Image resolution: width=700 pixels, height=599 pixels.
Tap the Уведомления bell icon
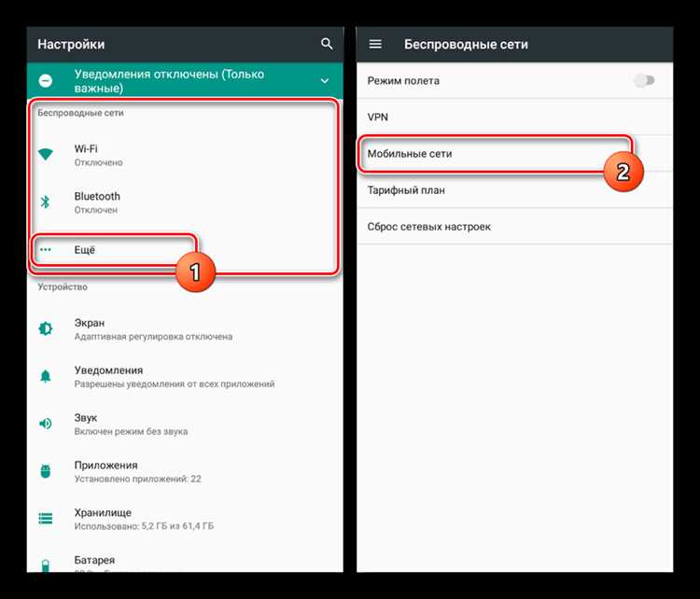point(46,376)
